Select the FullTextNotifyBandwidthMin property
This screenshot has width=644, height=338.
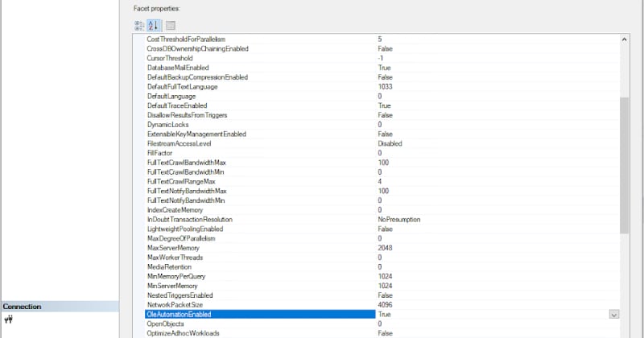coord(186,200)
